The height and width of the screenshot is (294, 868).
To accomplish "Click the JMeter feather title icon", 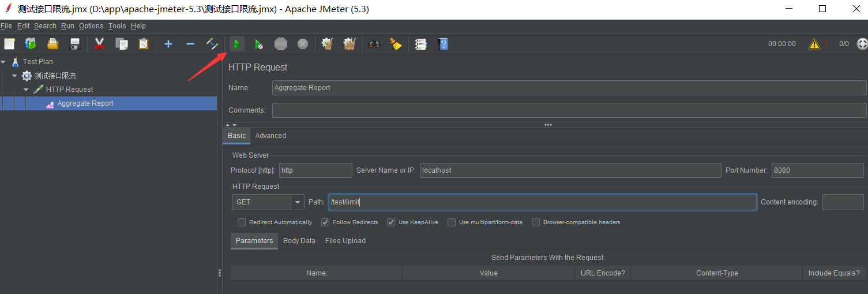I will 8,9.
